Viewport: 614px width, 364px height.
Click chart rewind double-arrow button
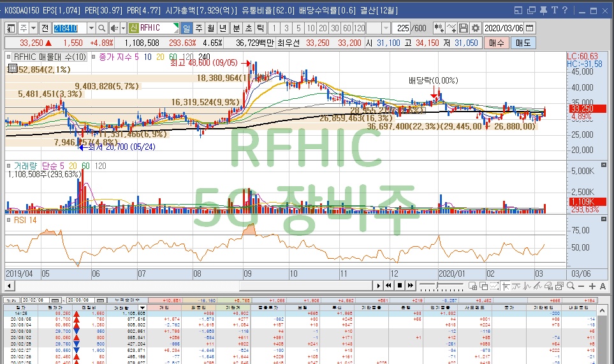point(388,286)
